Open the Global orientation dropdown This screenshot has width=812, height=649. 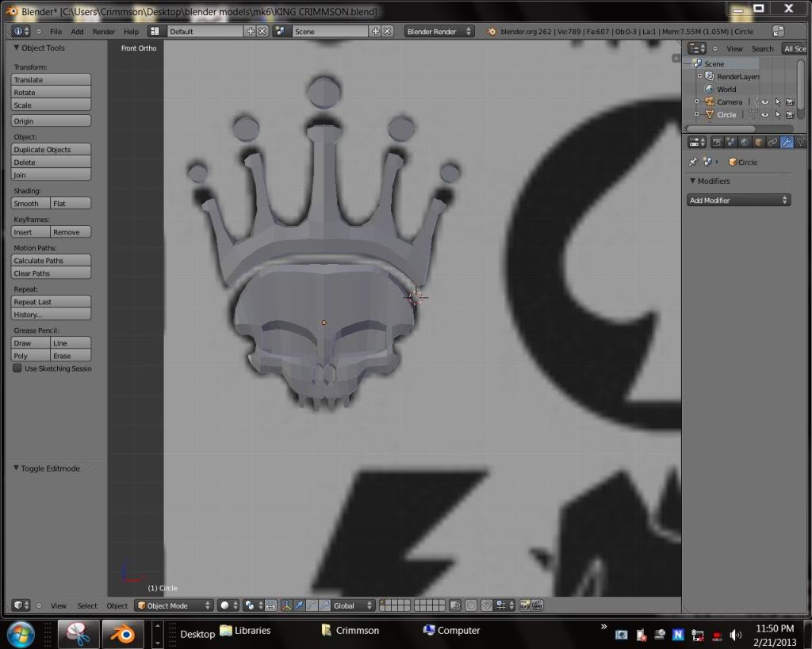pyautogui.click(x=353, y=605)
